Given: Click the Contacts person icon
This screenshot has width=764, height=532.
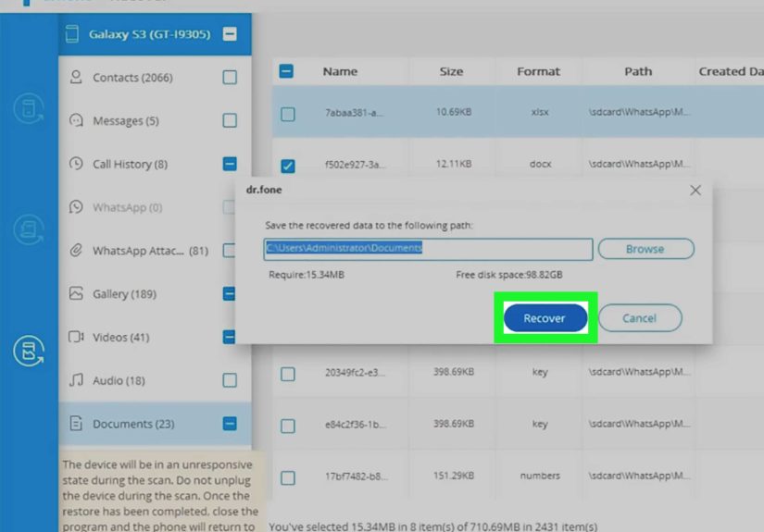Looking at the screenshot, I should [x=76, y=77].
